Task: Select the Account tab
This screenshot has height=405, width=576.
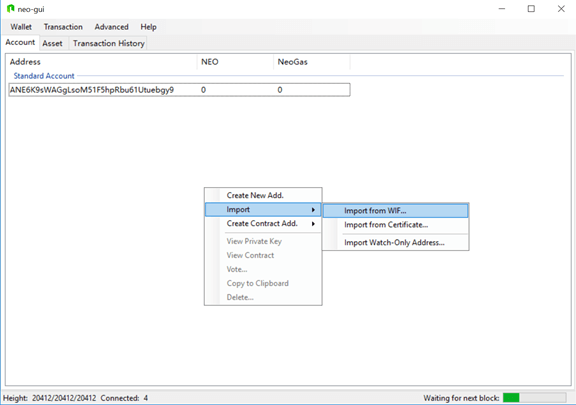Action: point(20,42)
